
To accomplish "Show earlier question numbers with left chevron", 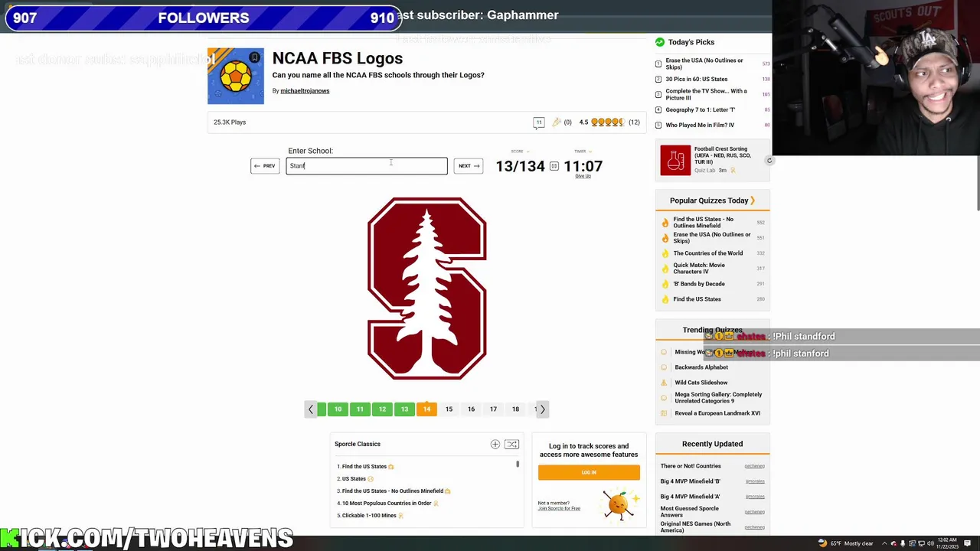I will (x=311, y=409).
